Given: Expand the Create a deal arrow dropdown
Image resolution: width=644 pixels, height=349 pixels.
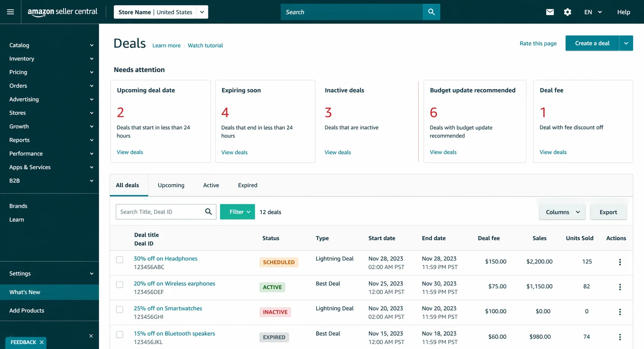Looking at the screenshot, I should (626, 43).
